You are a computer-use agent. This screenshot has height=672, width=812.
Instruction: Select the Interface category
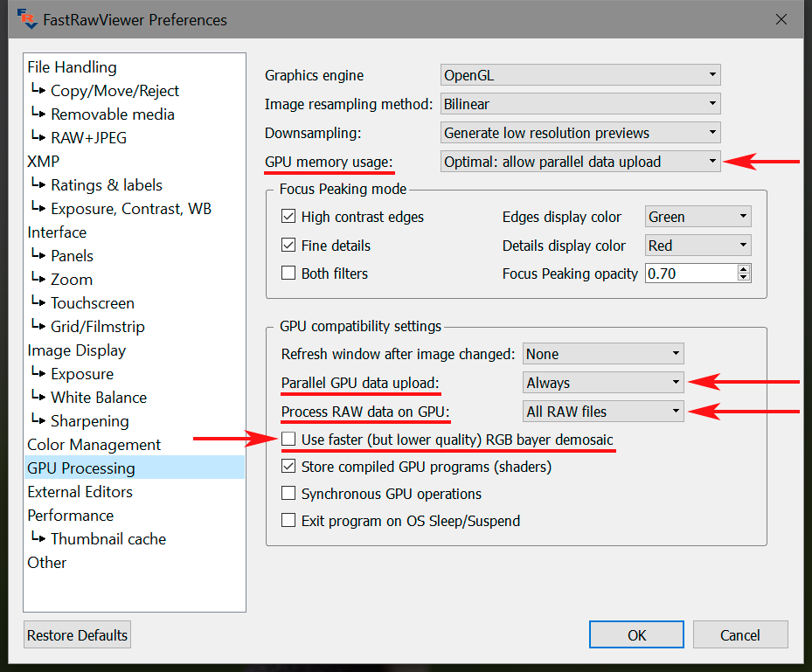[57, 232]
